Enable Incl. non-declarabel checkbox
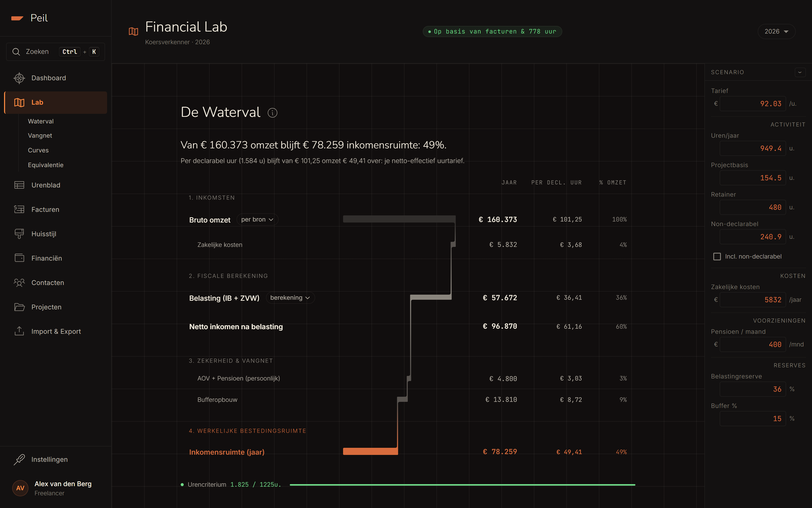 (717, 257)
